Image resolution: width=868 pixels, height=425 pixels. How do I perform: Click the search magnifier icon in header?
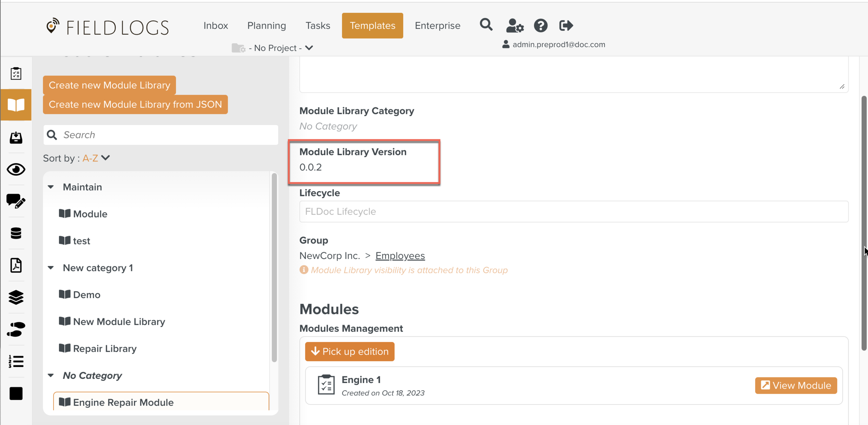click(486, 25)
